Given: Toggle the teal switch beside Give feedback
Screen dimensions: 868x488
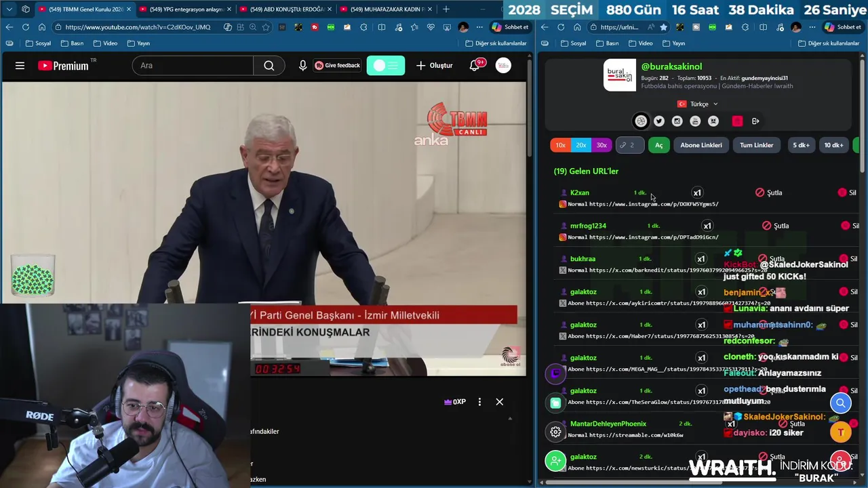Looking at the screenshot, I should pos(386,66).
